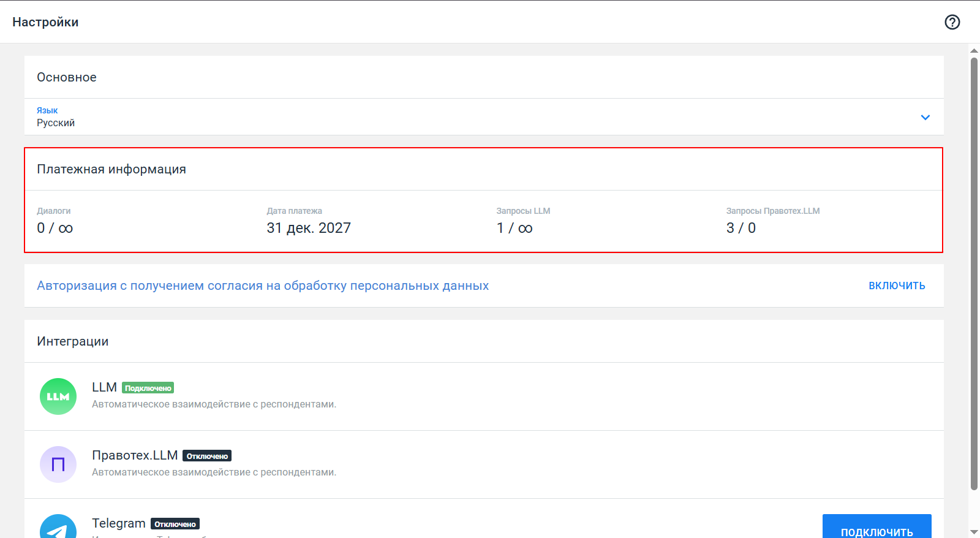Click the Отключено badge next to Правотех.LLM

(207, 456)
